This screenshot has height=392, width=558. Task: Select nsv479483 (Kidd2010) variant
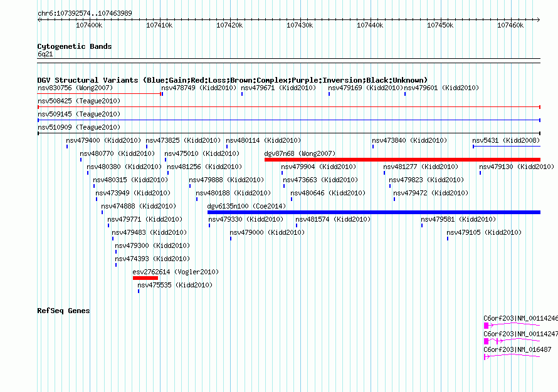[x=149, y=232]
